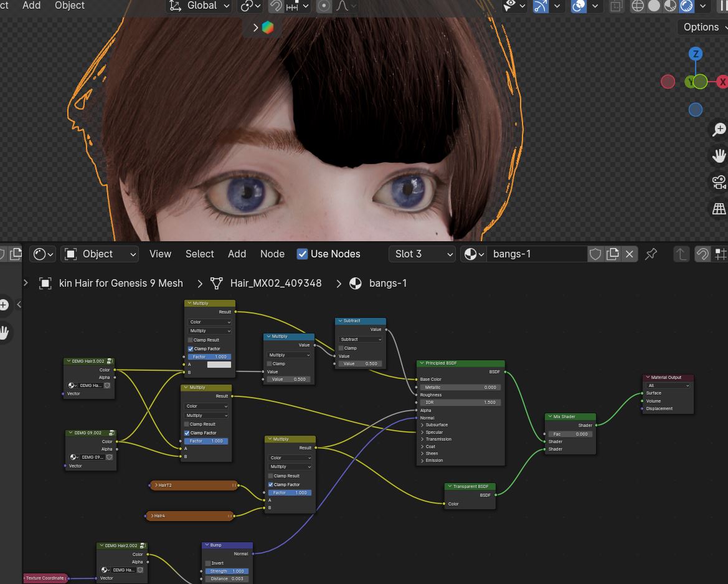Switch to wireframe viewport shading

click(x=638, y=6)
